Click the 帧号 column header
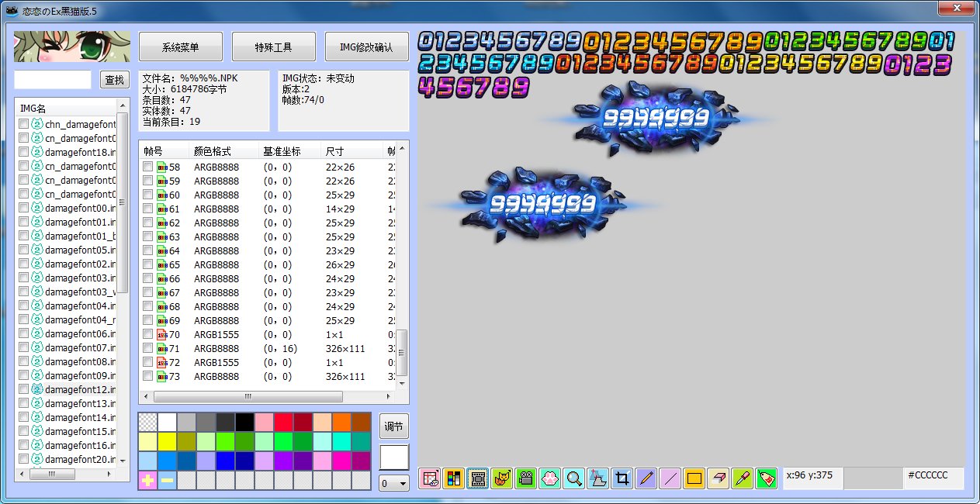Screen dimensions: 980x504 click(164, 152)
